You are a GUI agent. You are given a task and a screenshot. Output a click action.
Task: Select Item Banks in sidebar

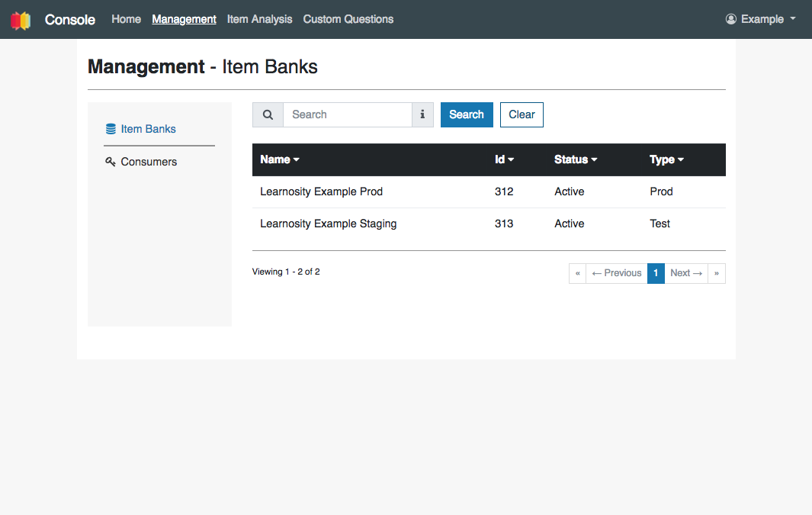[x=148, y=129]
